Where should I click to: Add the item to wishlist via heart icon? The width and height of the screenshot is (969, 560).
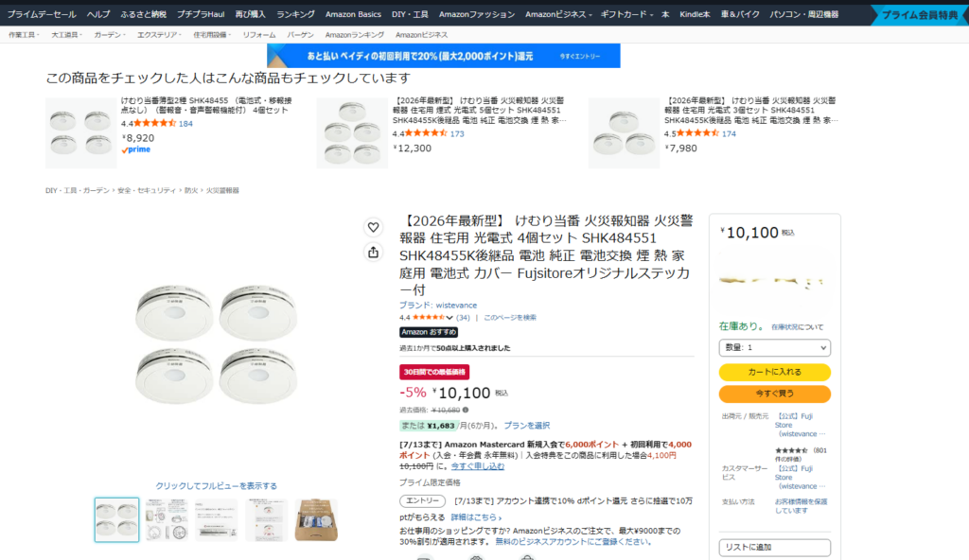[373, 227]
